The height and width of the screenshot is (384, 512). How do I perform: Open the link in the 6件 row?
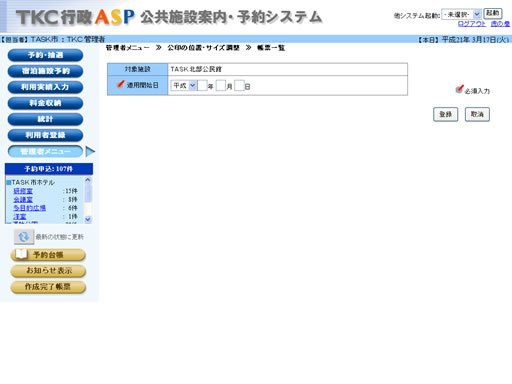(x=29, y=208)
